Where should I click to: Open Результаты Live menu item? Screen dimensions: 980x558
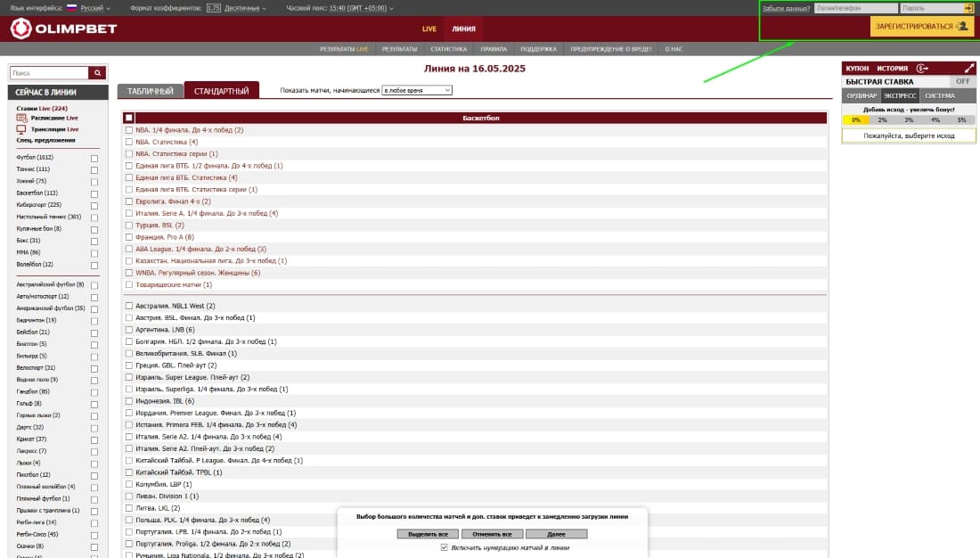(344, 49)
